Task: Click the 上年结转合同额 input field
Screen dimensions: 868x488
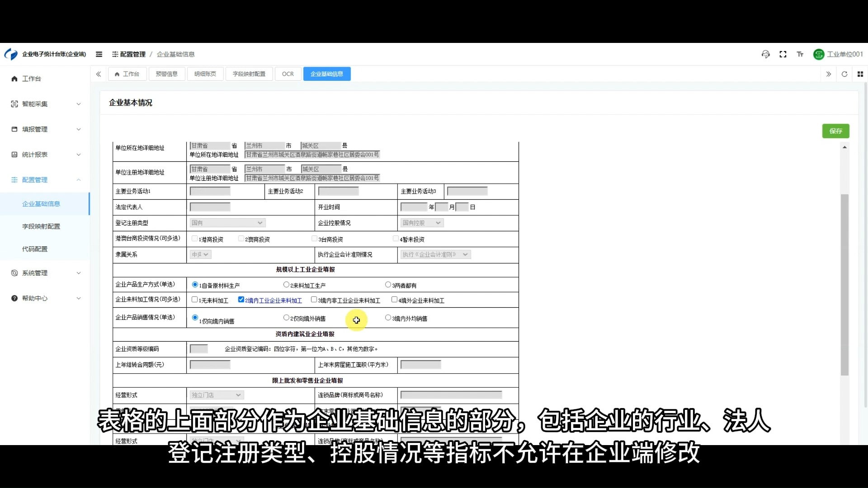Action: point(210,365)
